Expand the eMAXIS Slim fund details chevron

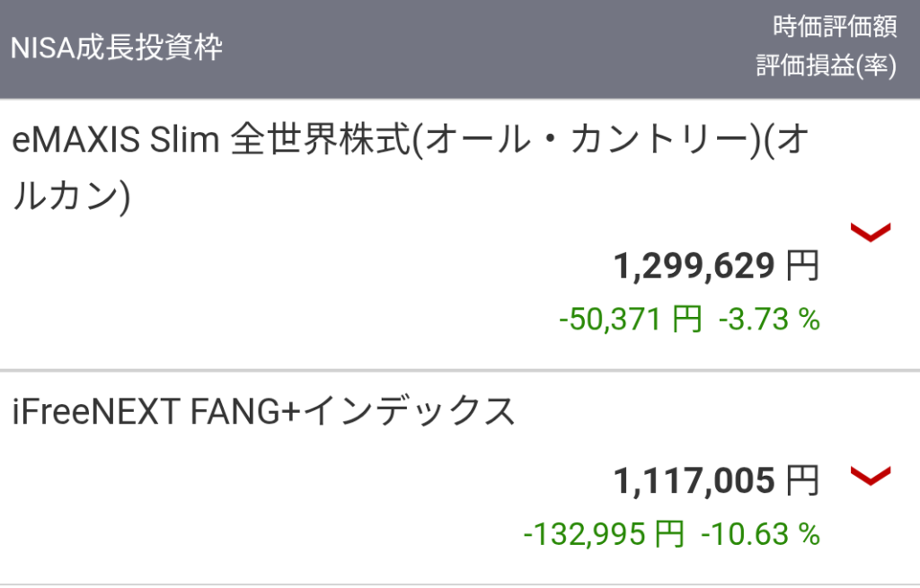pos(870,233)
